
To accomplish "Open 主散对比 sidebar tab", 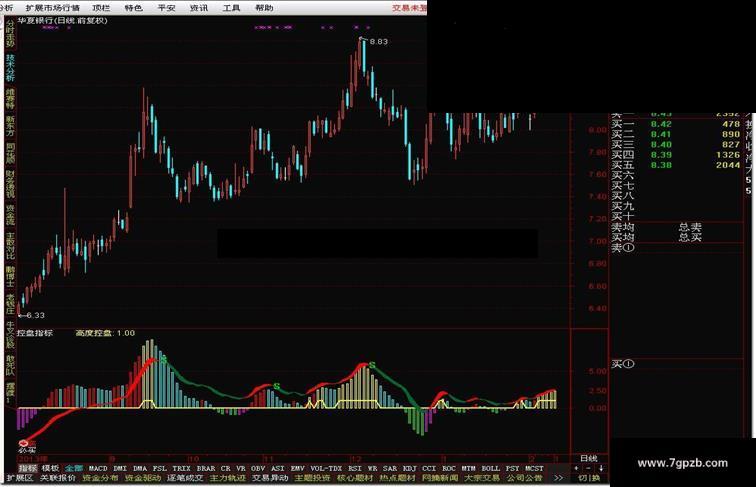I will pyautogui.click(x=10, y=245).
